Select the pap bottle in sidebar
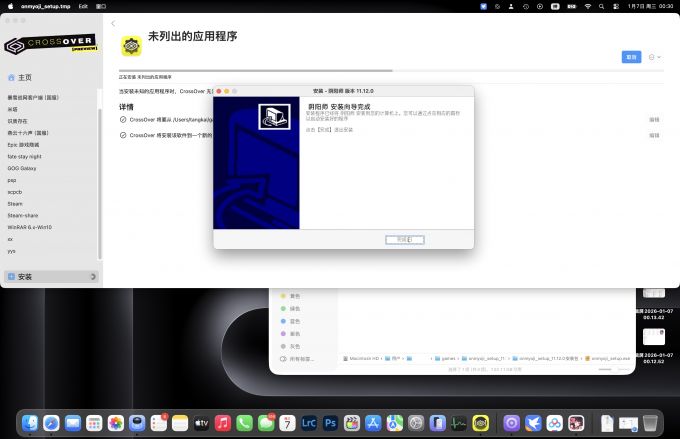 [x=12, y=180]
